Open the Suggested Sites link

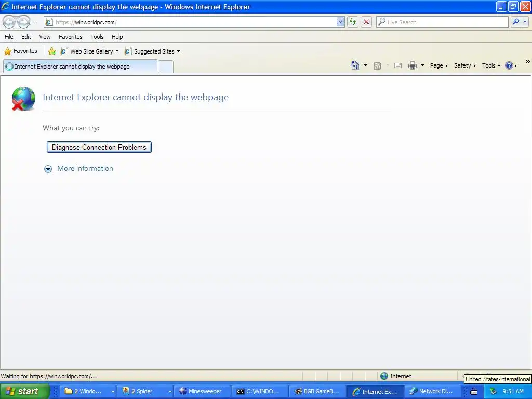click(x=152, y=51)
